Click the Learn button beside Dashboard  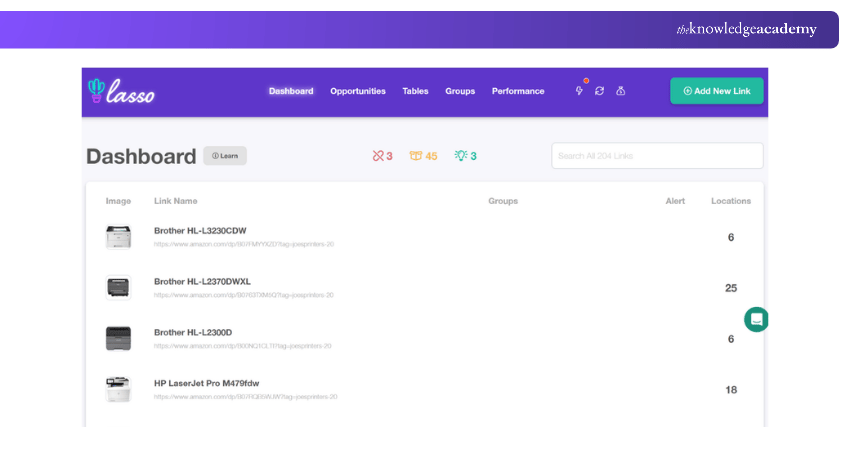(225, 156)
